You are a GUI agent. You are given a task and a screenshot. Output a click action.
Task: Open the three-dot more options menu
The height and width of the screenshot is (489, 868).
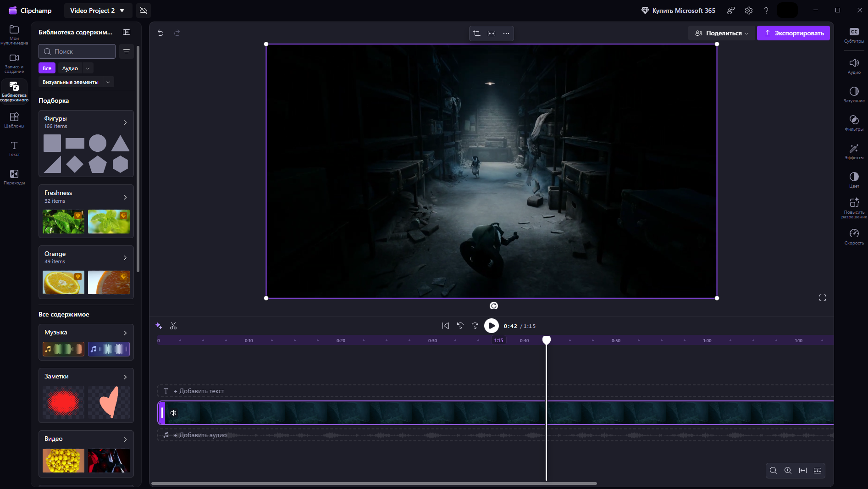pos(506,33)
